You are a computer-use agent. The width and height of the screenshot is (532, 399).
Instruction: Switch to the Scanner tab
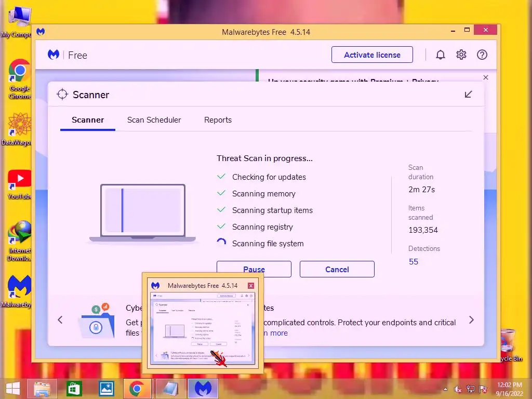(x=87, y=120)
